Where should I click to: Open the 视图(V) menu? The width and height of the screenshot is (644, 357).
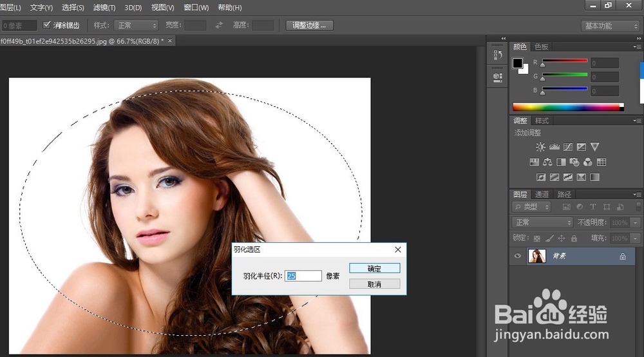163,8
